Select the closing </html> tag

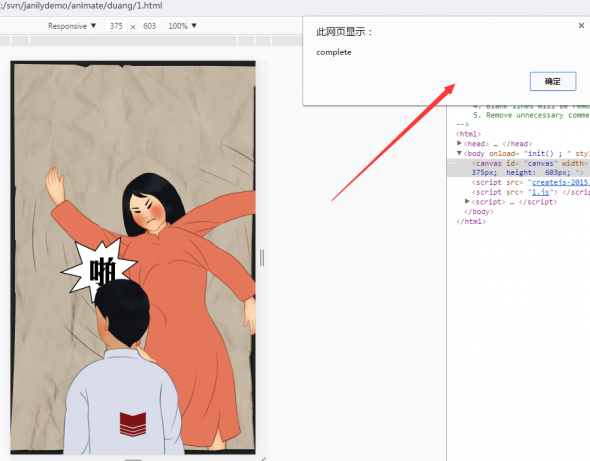(x=471, y=221)
